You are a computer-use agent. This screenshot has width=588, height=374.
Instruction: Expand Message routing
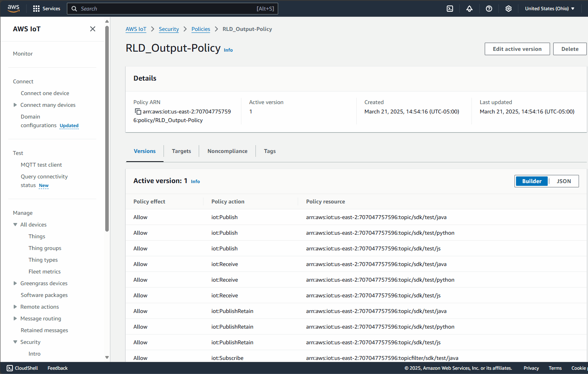click(x=15, y=318)
